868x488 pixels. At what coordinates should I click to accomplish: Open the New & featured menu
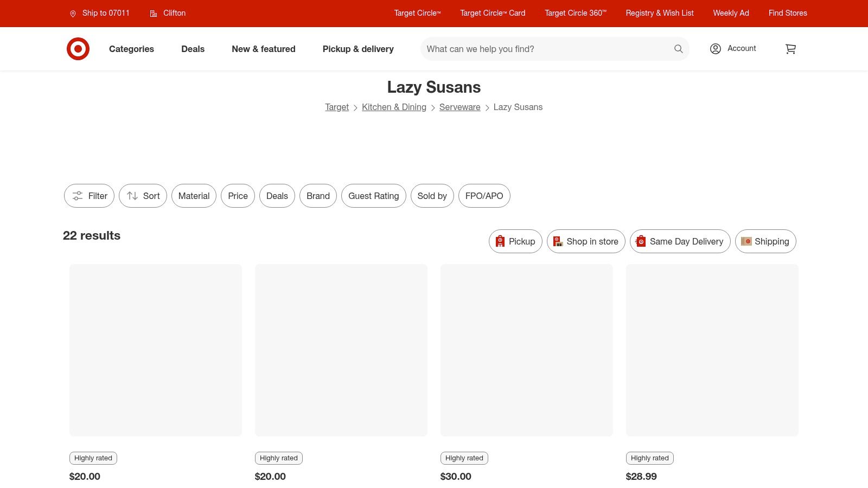264,49
